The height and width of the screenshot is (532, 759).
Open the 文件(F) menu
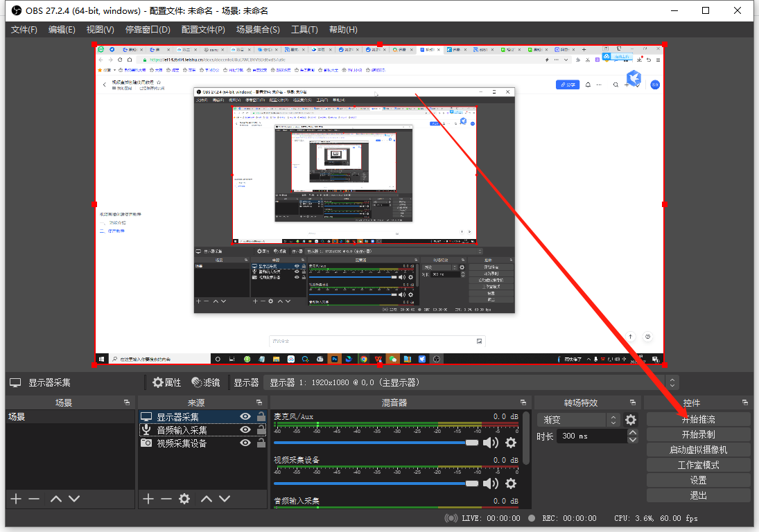[x=24, y=30]
